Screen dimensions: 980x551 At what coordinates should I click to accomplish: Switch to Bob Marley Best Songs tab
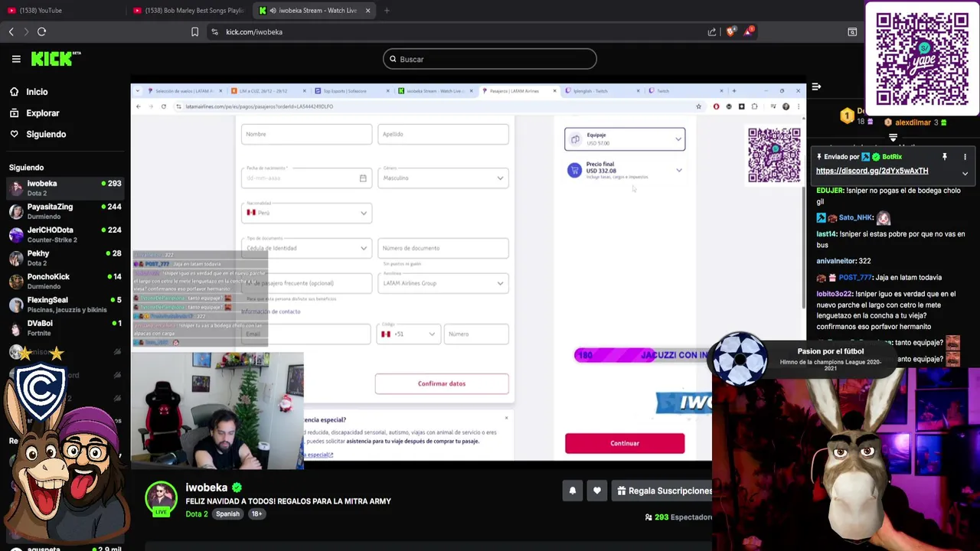pos(188,11)
